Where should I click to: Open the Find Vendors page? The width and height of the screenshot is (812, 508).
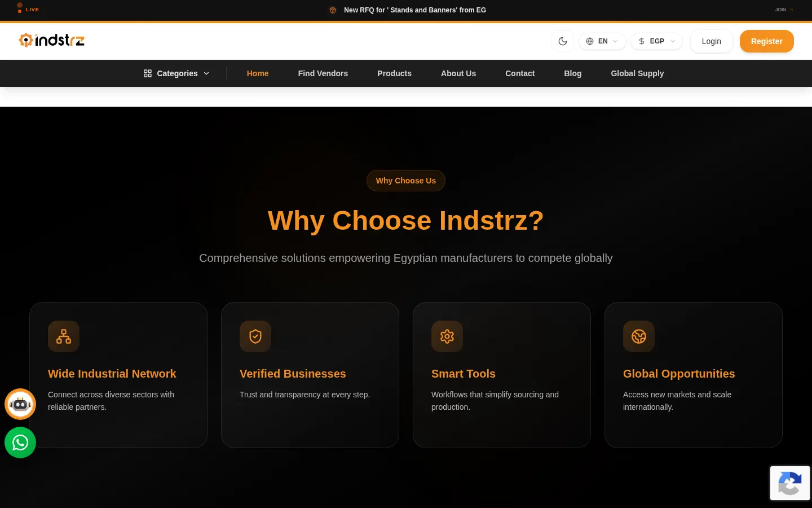(x=323, y=73)
